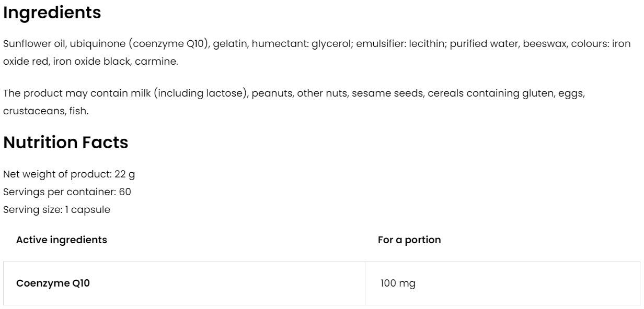Click the "Serving size: 1 capsule" line

tap(56, 210)
